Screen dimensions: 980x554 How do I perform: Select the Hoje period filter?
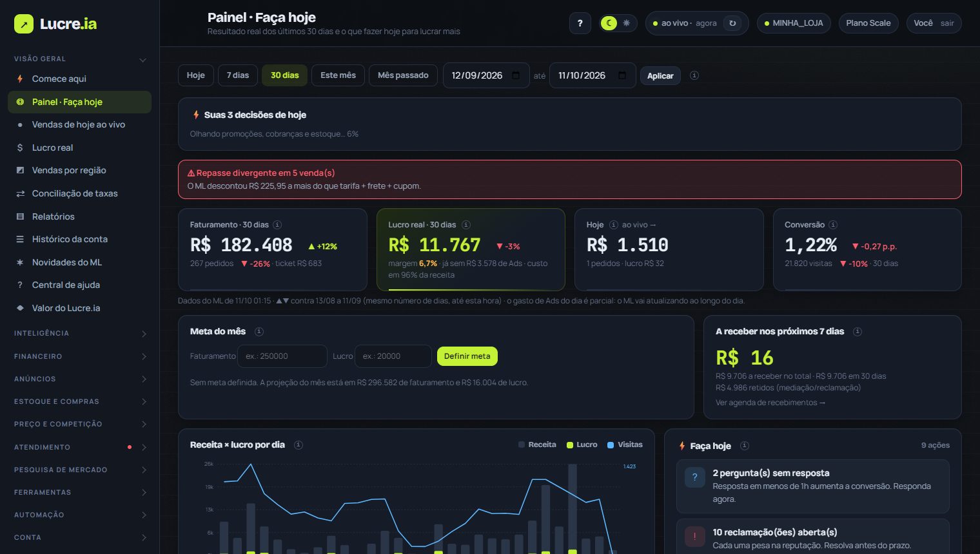click(x=196, y=75)
